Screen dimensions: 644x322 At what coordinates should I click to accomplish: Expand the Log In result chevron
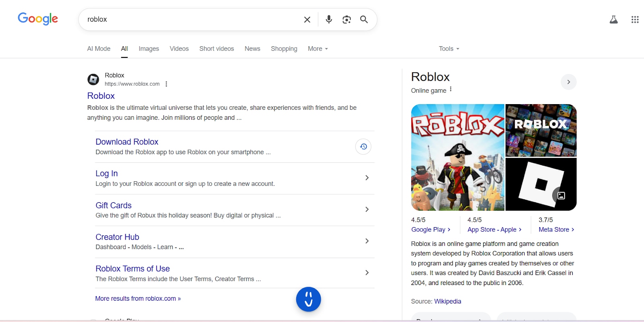(367, 178)
